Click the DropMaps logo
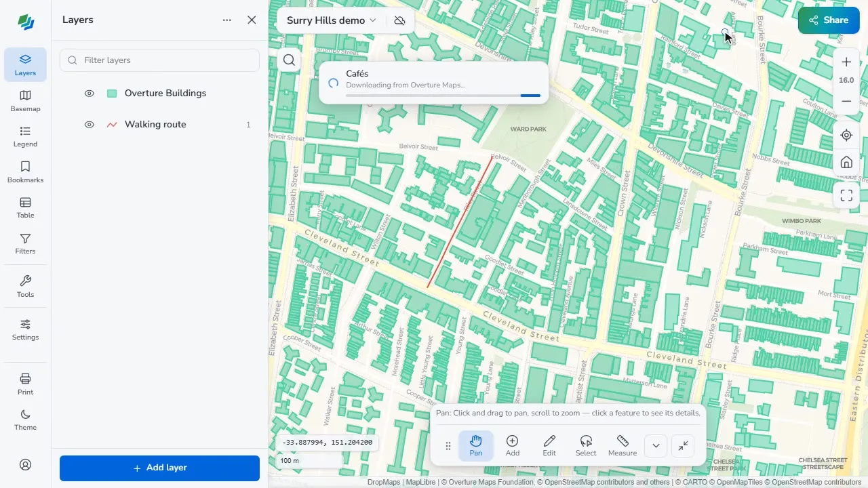The image size is (868, 488). [26, 22]
